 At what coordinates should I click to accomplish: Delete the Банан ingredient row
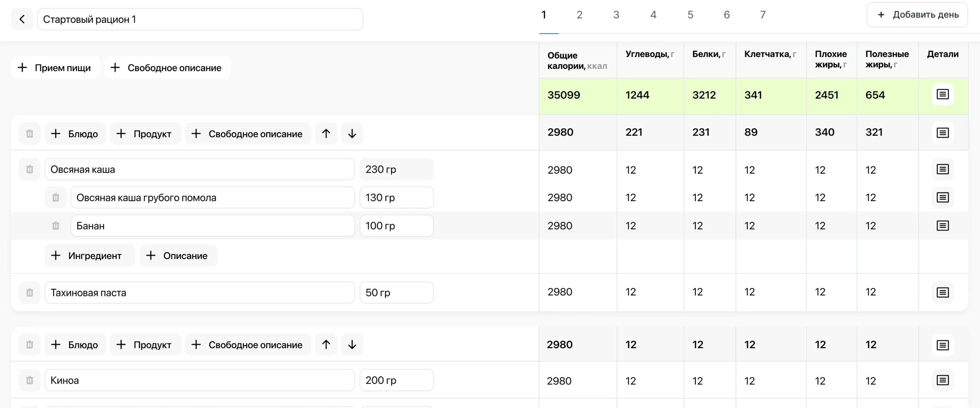[56, 225]
